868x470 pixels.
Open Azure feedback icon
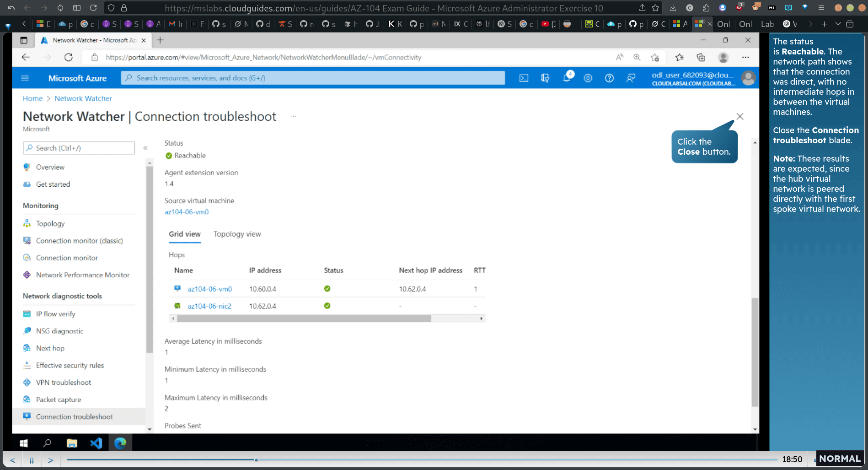coord(631,78)
